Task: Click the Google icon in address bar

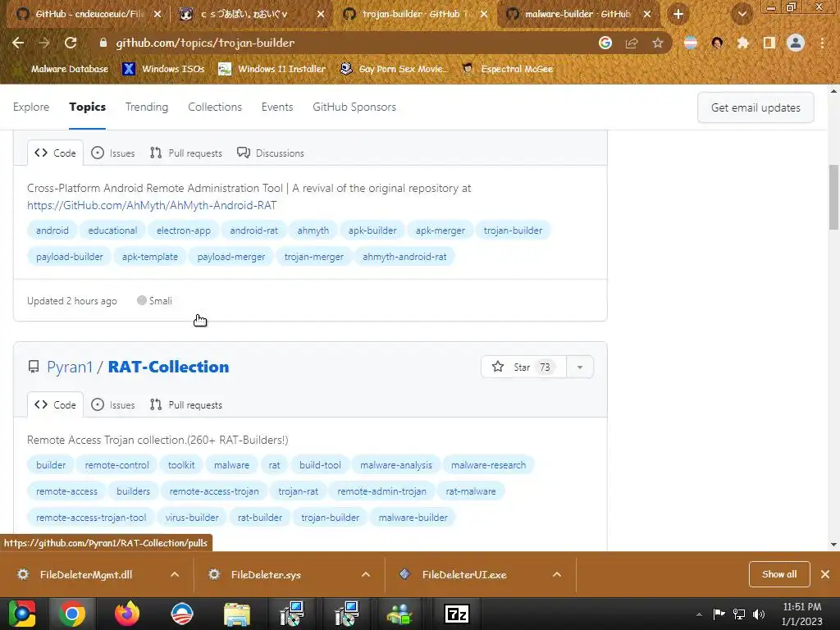Action: pyautogui.click(x=605, y=43)
